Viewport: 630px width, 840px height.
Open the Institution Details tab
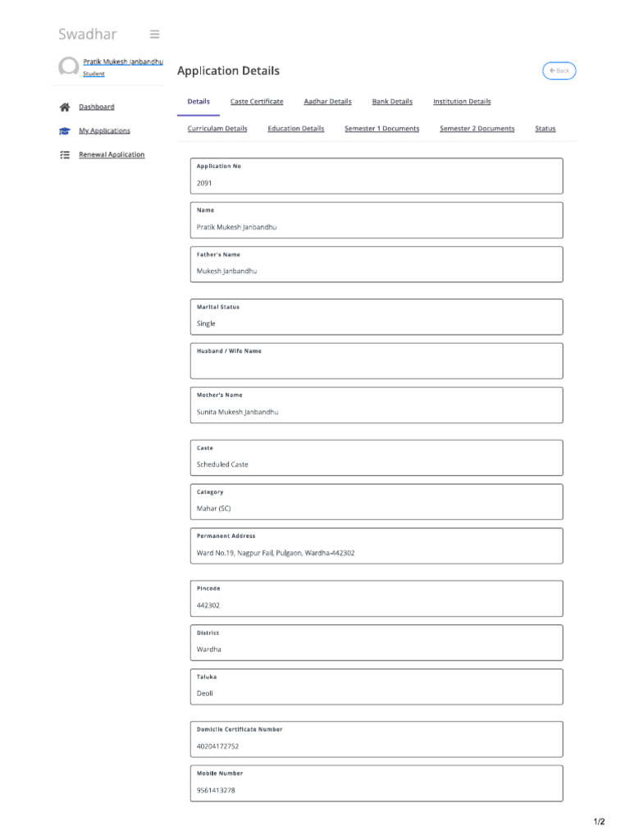(x=462, y=102)
